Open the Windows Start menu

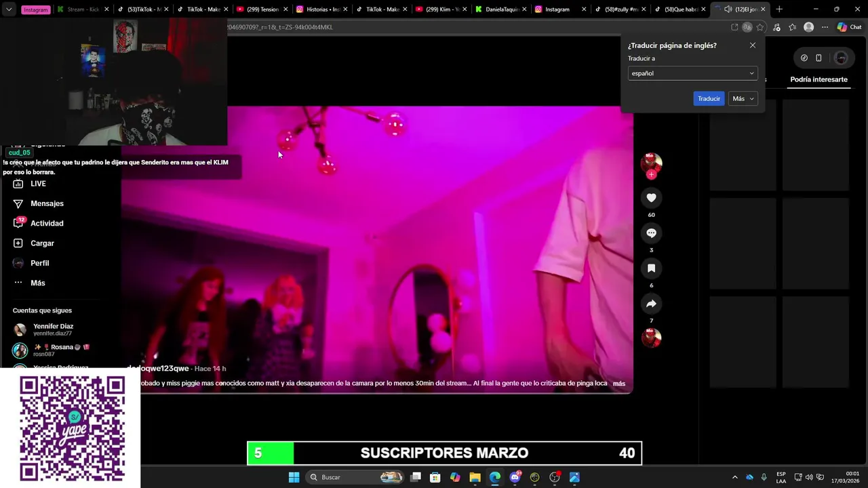click(294, 477)
